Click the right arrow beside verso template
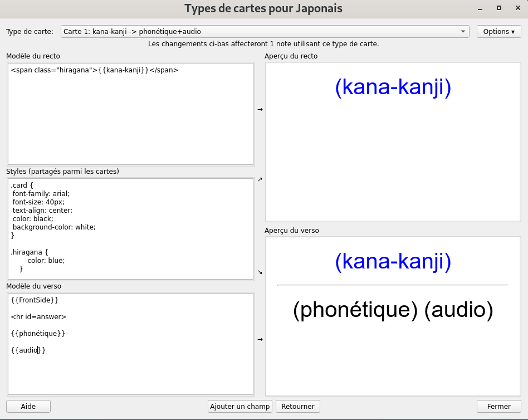 pos(260,339)
